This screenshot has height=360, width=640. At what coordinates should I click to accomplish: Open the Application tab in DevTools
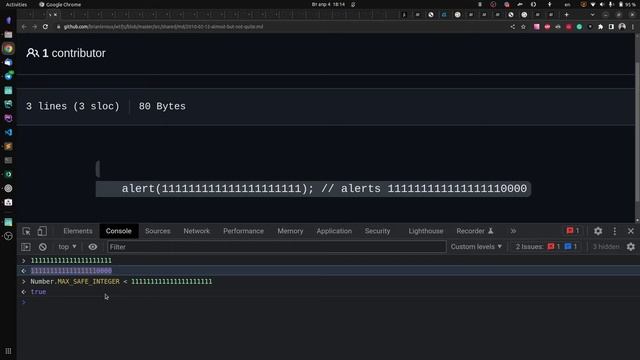pos(334,231)
